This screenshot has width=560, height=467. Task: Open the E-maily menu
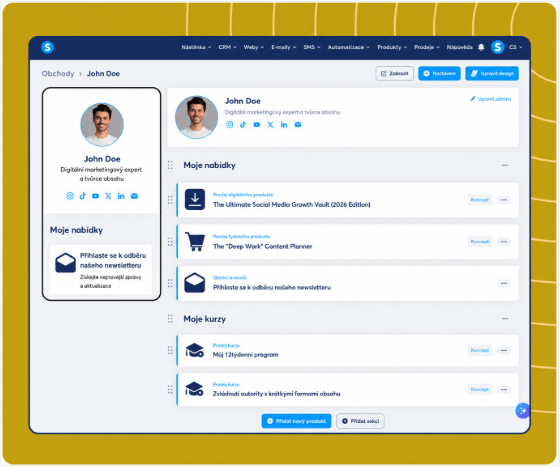(x=284, y=47)
